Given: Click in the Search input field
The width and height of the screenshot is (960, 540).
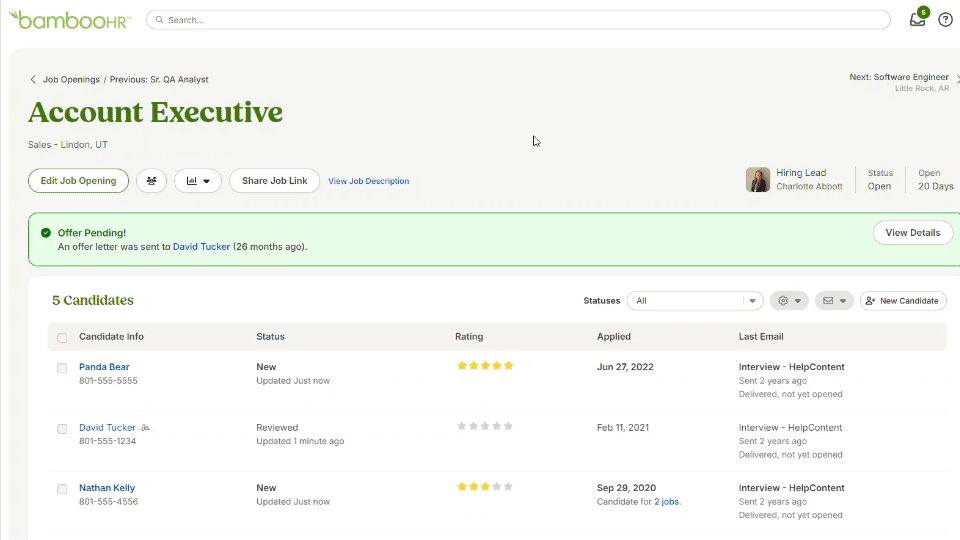Looking at the screenshot, I should (x=518, y=20).
